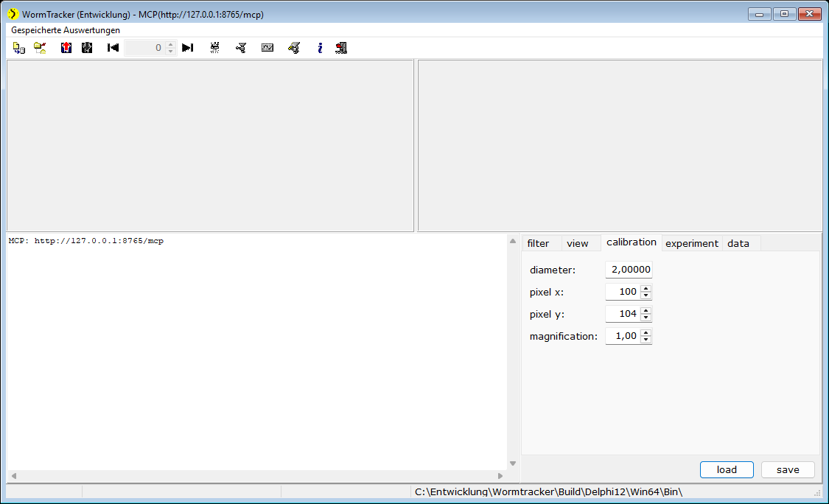The width and height of the screenshot is (829, 504).
Task: Increment the pixel x value
Action: 646,288
